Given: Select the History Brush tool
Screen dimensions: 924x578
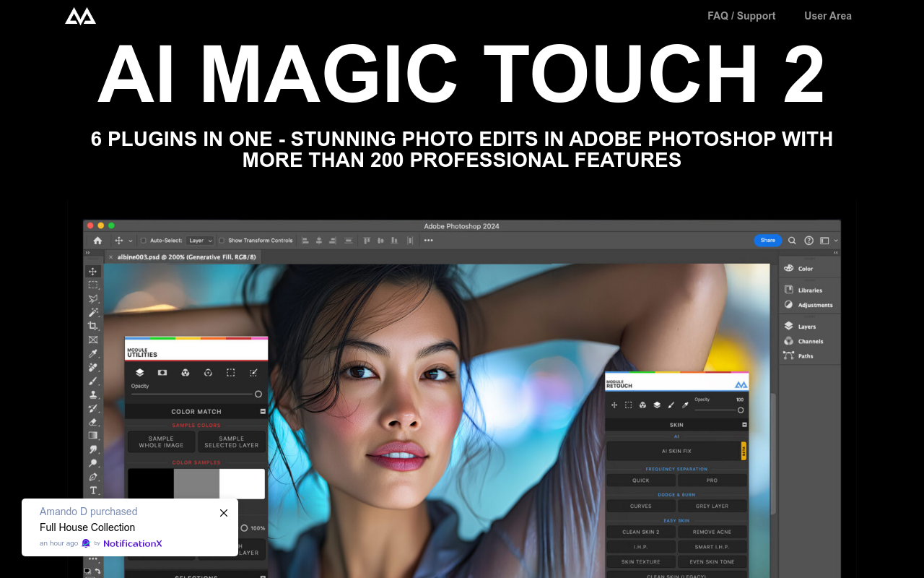Looking at the screenshot, I should 93,408.
